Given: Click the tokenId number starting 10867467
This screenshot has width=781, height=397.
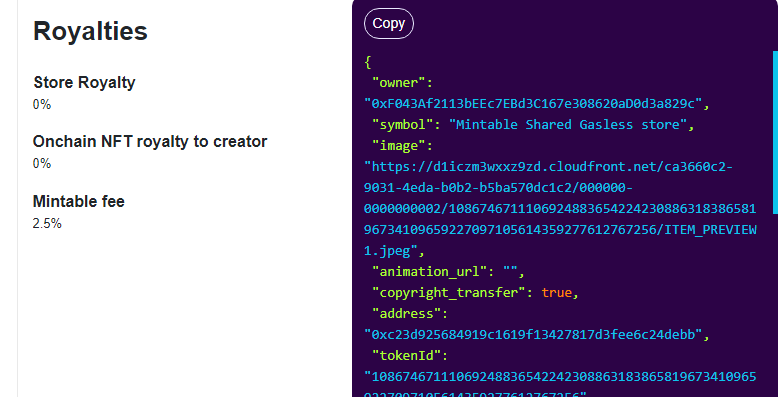Looking at the screenshot, I should (x=560, y=377).
